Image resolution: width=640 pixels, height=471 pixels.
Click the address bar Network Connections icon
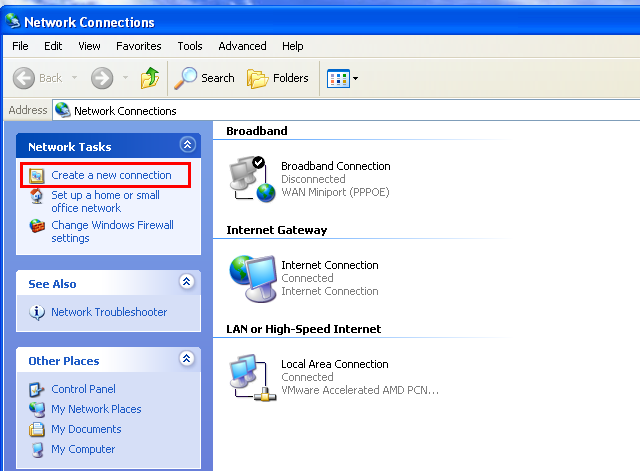[63, 110]
